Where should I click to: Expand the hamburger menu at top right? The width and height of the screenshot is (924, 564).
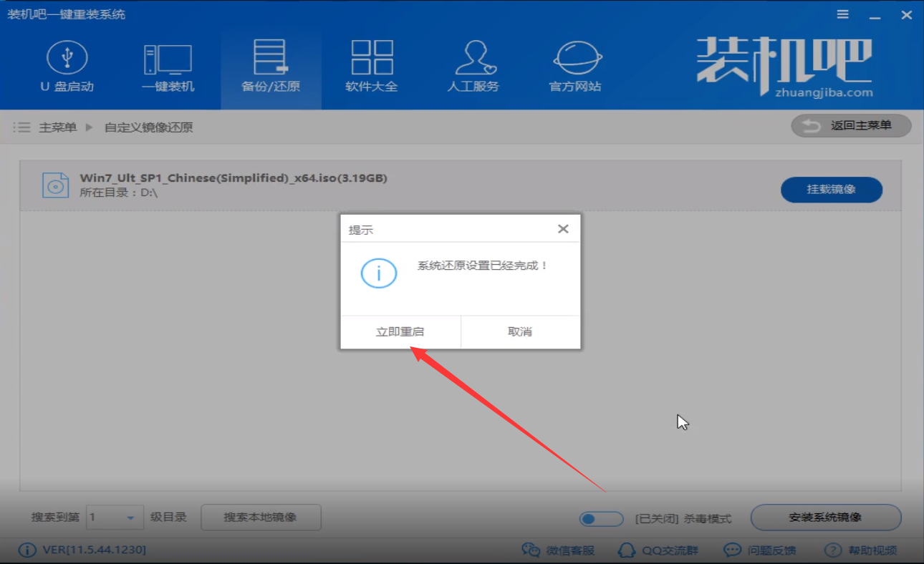tap(842, 14)
